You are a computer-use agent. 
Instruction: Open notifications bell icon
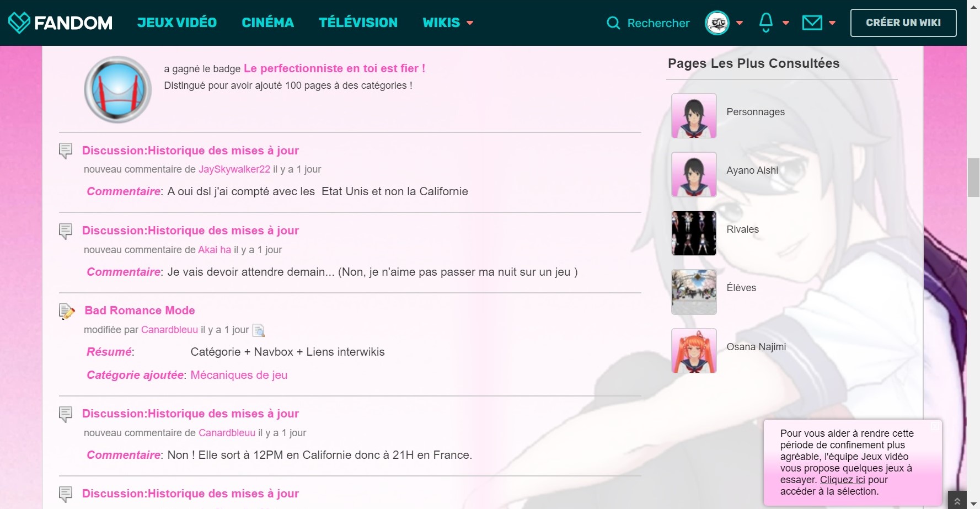[766, 23]
